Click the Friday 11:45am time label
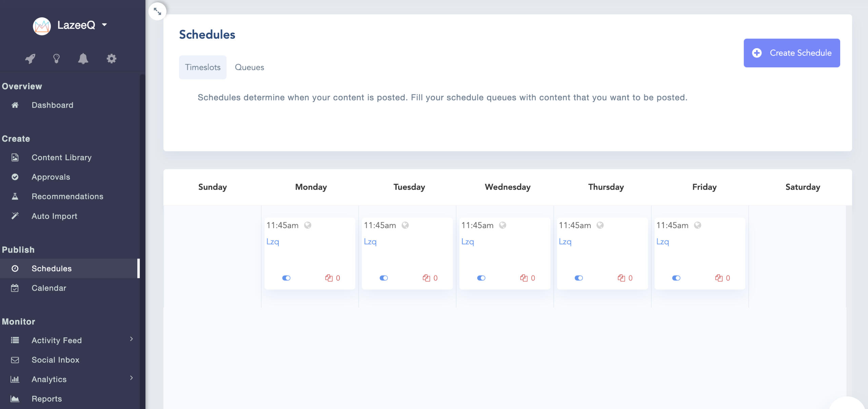 [x=672, y=225]
